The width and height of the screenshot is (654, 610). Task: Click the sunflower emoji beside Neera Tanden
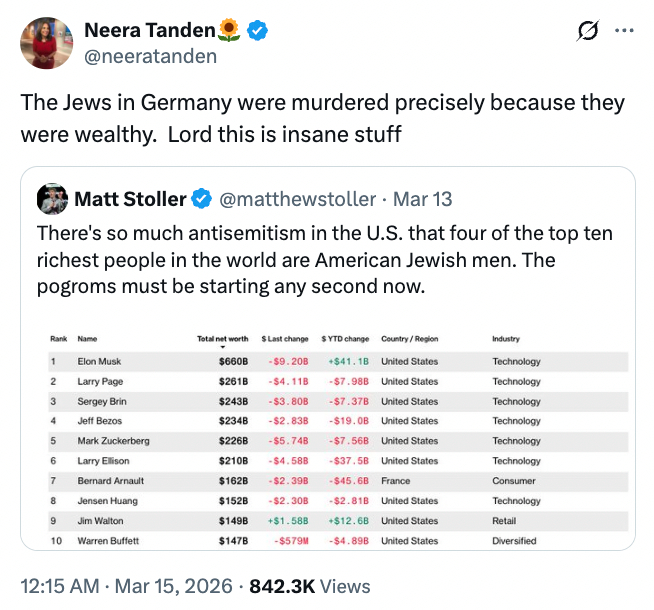230,31
